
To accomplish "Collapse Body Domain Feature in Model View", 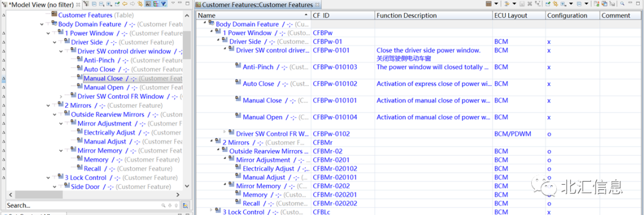I will coord(42,24).
